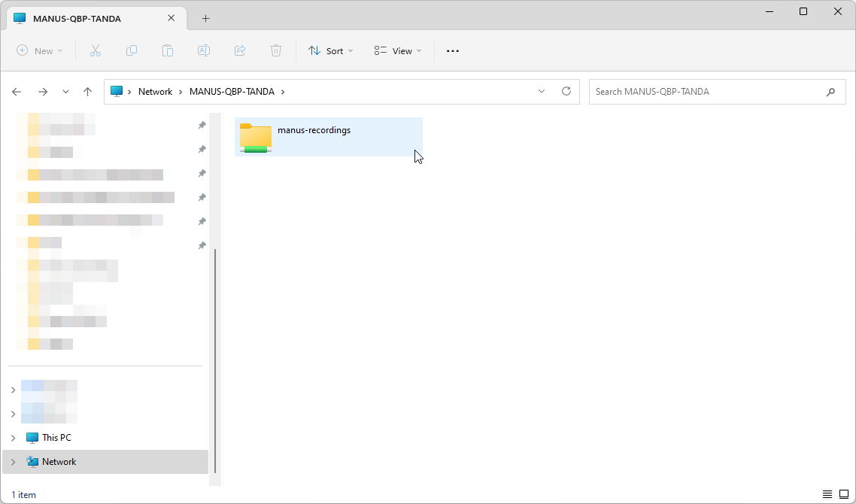The height and width of the screenshot is (504, 856).
Task: Expand the This PC tree node
Action: click(x=13, y=438)
